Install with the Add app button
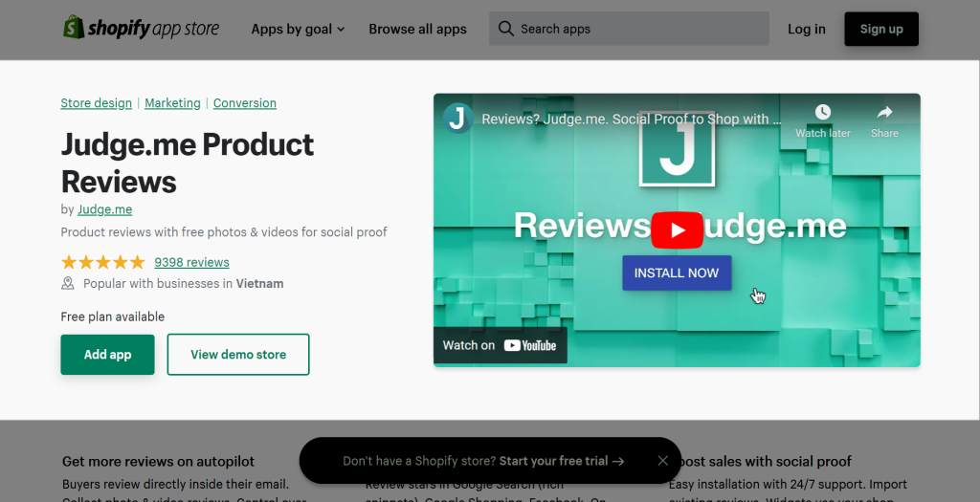 [107, 355]
